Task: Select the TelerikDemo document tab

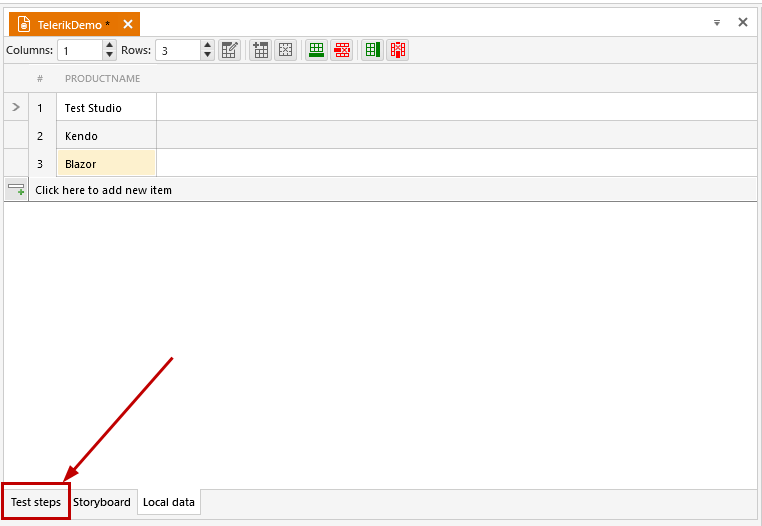Action: coord(74,24)
